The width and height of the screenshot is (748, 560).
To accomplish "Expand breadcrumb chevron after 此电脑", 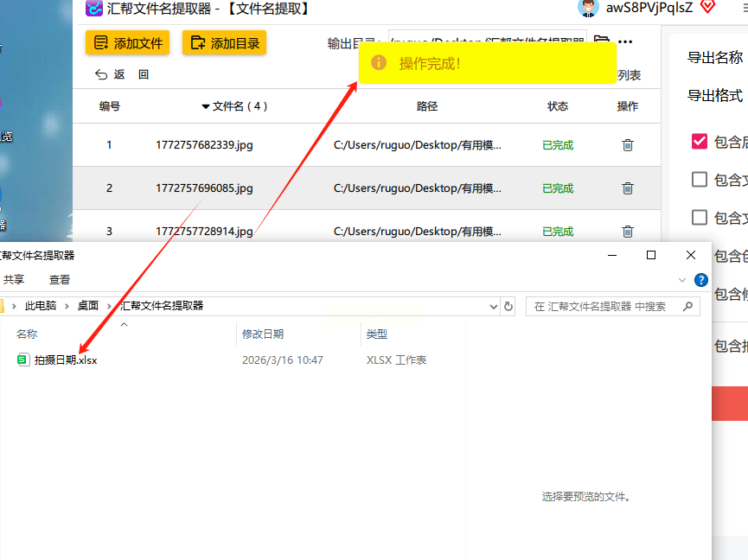I will (67, 306).
